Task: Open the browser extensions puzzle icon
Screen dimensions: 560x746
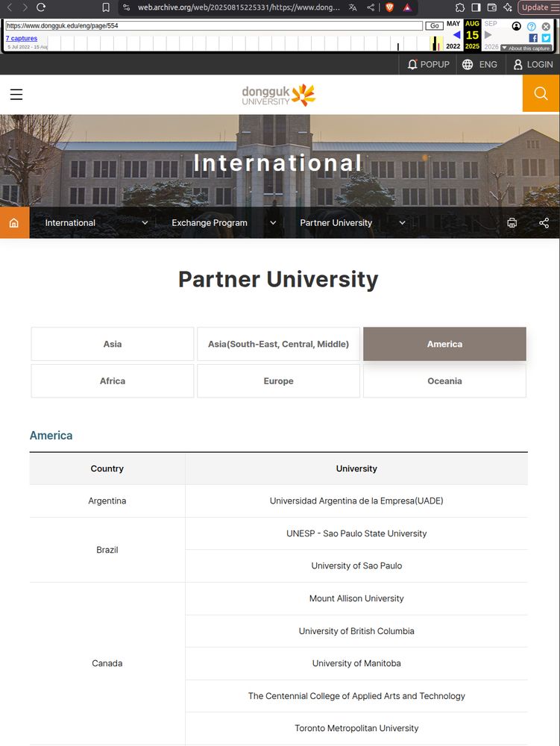Action: coord(459,7)
